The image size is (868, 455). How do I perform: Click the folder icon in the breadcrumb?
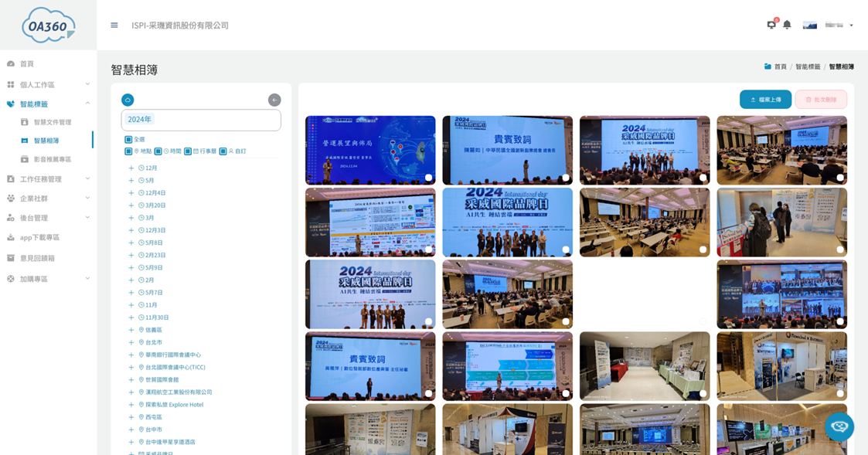[x=768, y=66]
